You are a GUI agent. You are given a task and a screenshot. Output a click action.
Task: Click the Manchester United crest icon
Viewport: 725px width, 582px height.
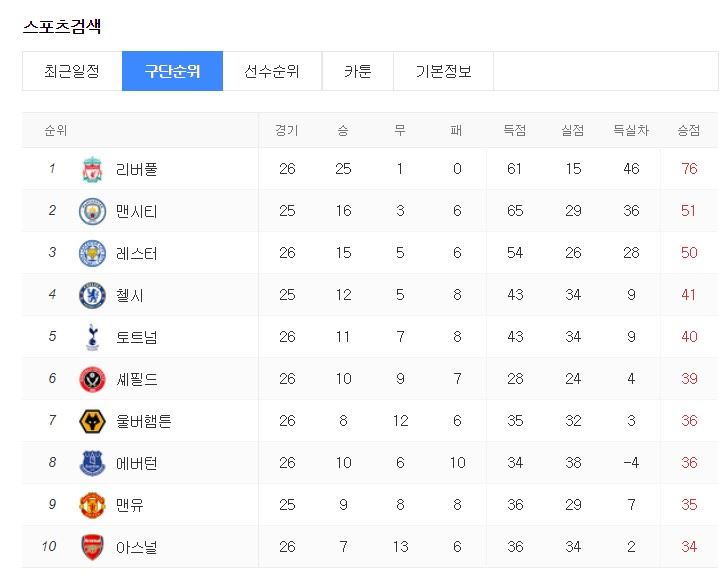tap(92, 505)
